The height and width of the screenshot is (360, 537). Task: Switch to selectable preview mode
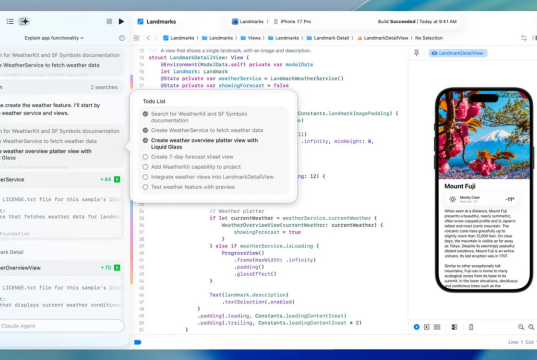point(427,327)
